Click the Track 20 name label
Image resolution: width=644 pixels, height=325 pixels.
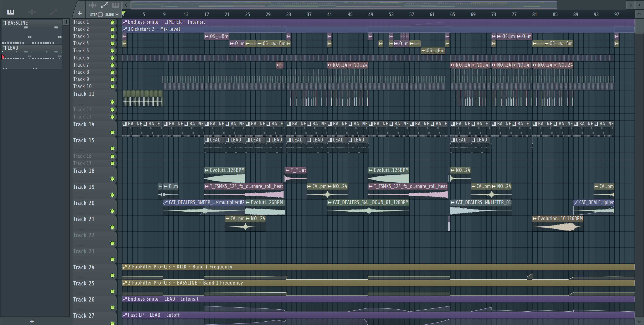(x=84, y=203)
